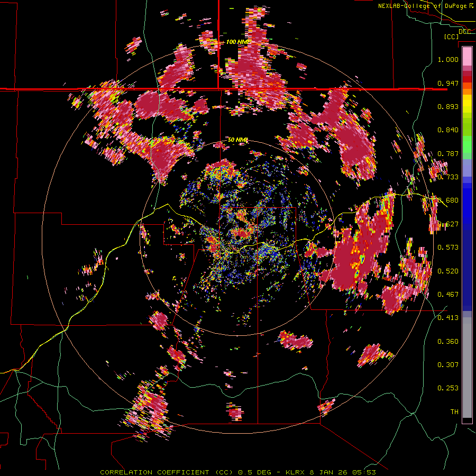476x476 pixels.
Task: Click the 0.253 legend value
Action: (x=448, y=388)
